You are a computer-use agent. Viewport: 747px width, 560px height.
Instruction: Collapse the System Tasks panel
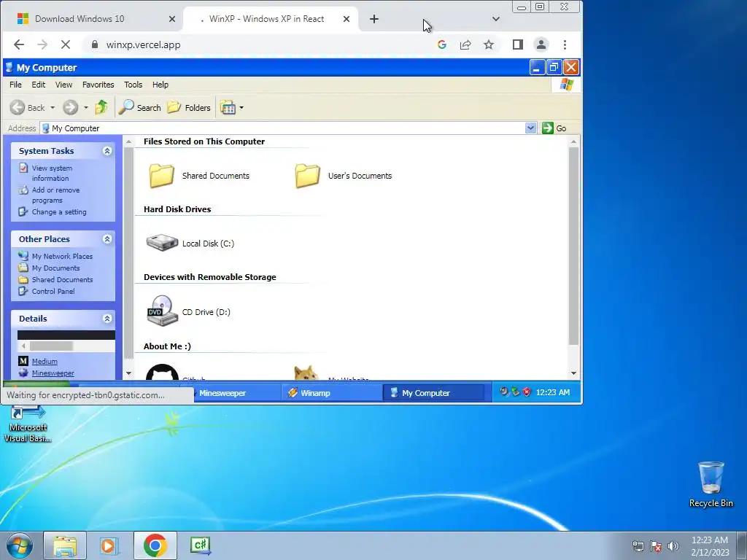[x=107, y=151]
